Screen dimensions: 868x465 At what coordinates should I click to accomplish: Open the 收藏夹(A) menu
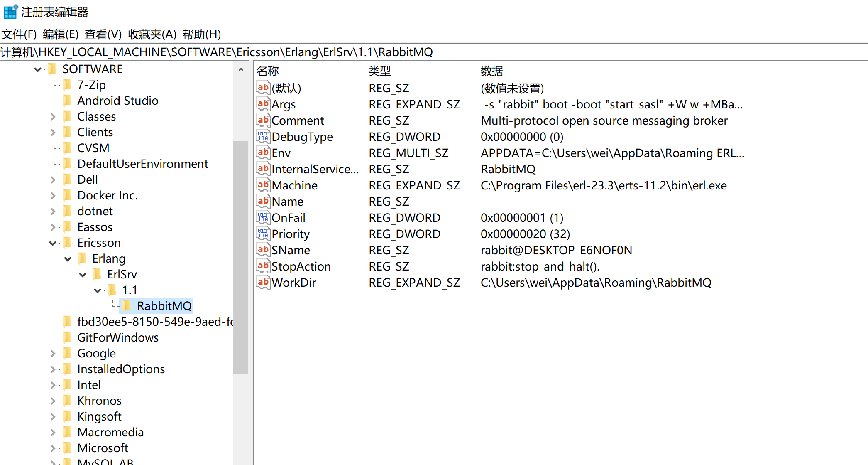152,34
